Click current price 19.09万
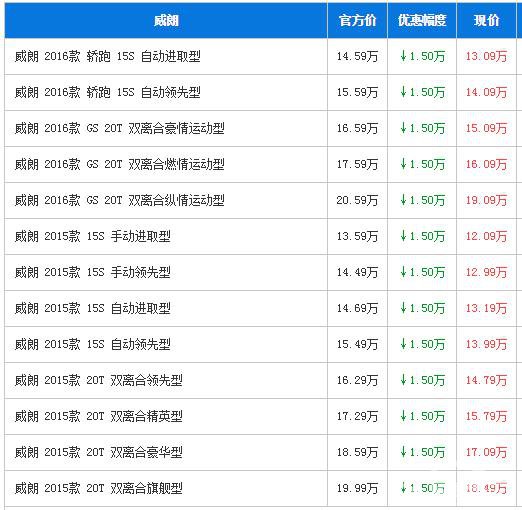This screenshot has width=522, height=510. click(486, 200)
